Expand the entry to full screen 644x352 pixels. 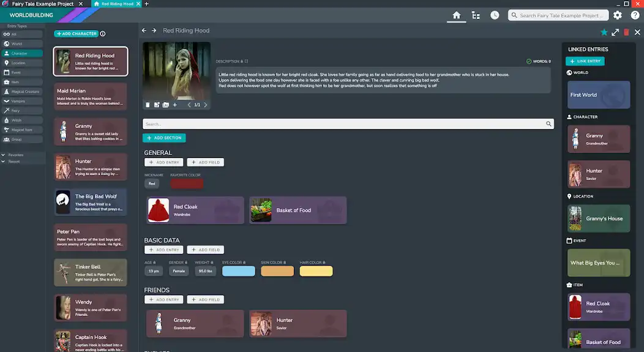coord(615,32)
